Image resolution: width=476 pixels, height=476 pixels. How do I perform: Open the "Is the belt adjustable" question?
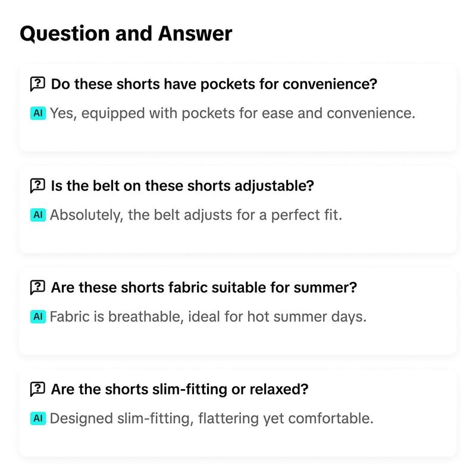(183, 186)
